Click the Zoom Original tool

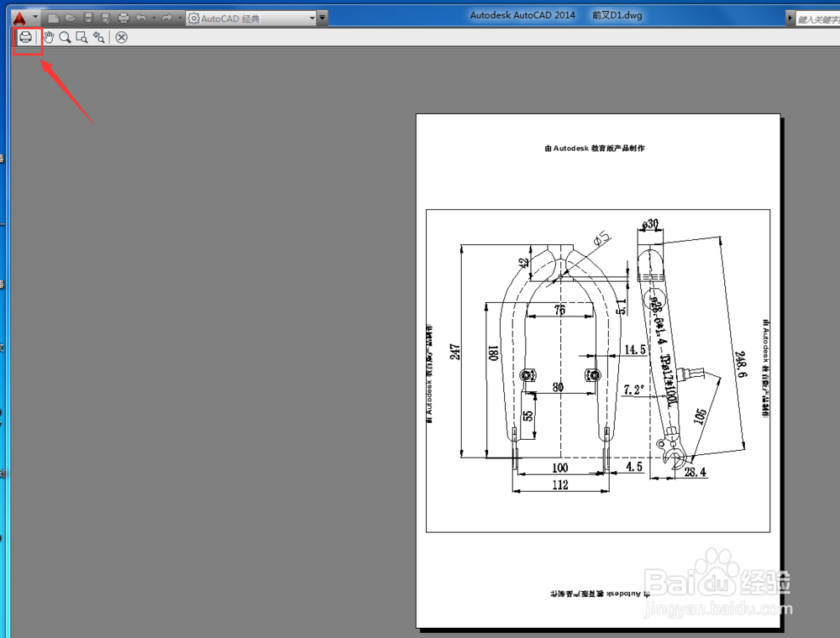98,38
